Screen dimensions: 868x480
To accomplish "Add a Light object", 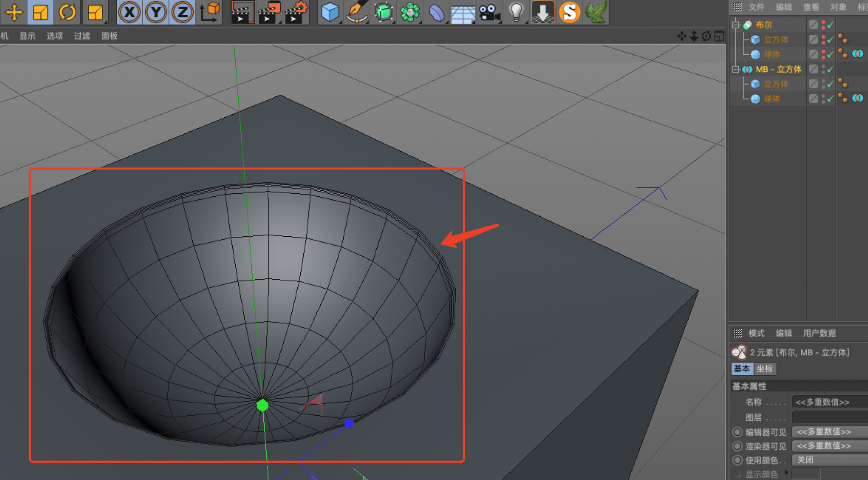I will point(516,12).
